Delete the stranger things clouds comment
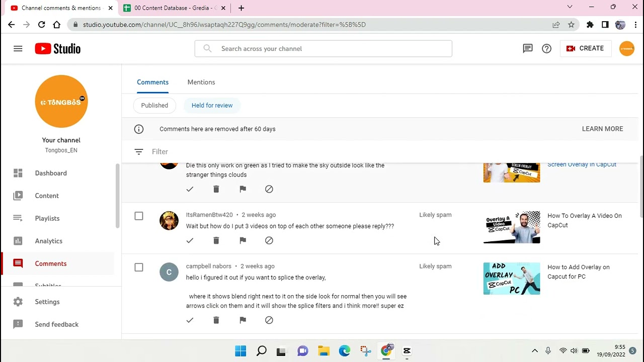 click(x=216, y=189)
